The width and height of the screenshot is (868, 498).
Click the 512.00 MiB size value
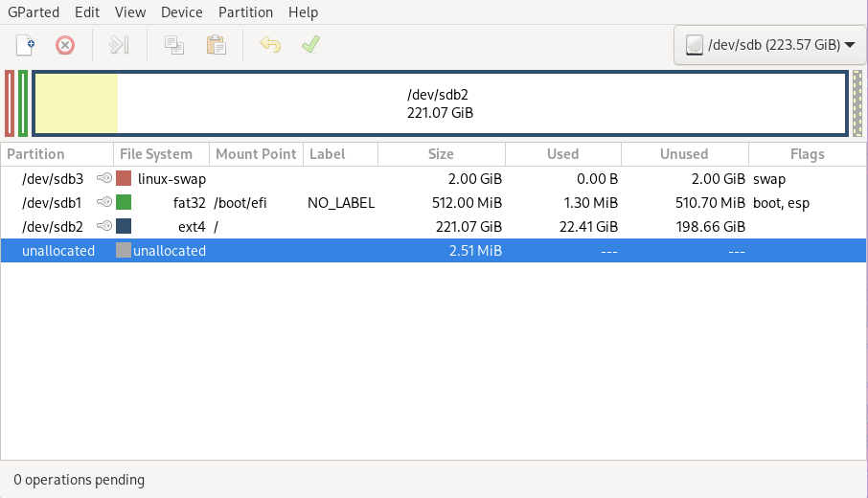point(467,203)
